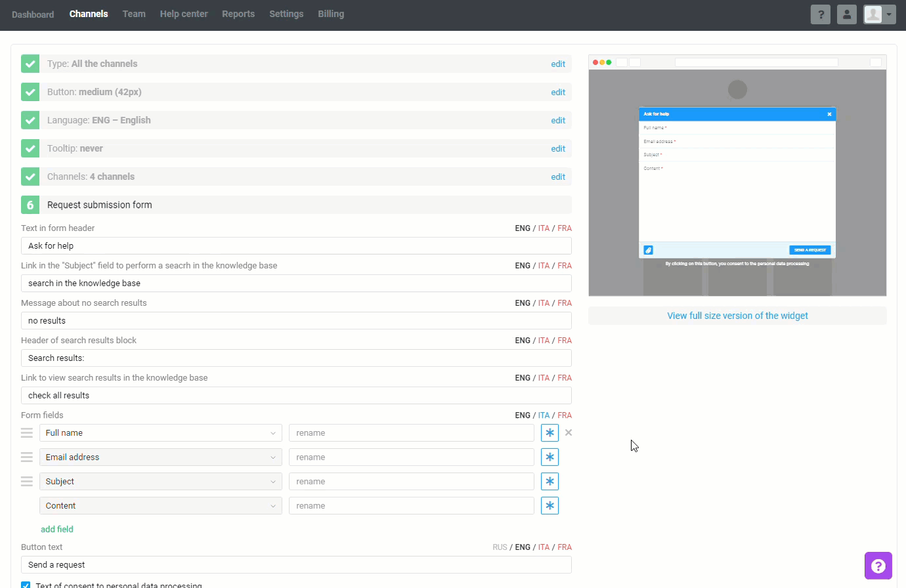View full size version of the widget

737,316
